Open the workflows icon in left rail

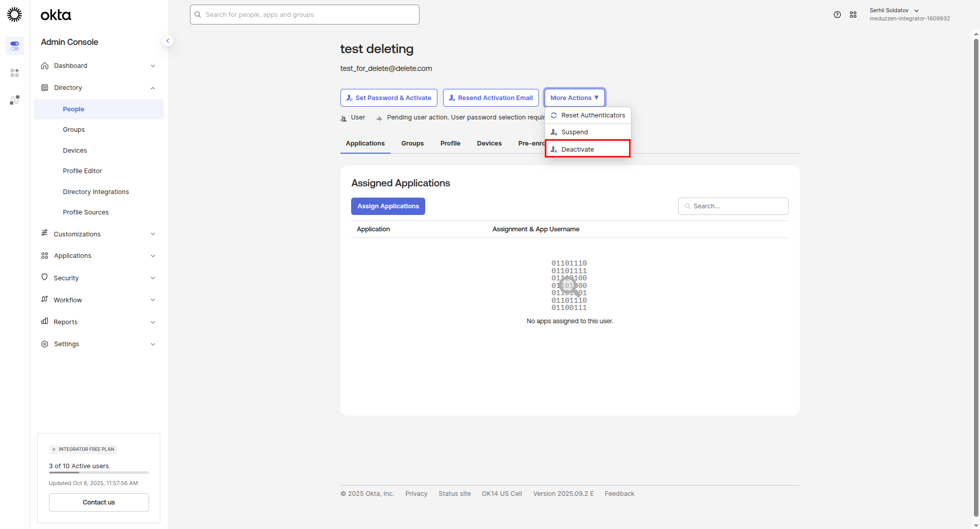tap(15, 100)
